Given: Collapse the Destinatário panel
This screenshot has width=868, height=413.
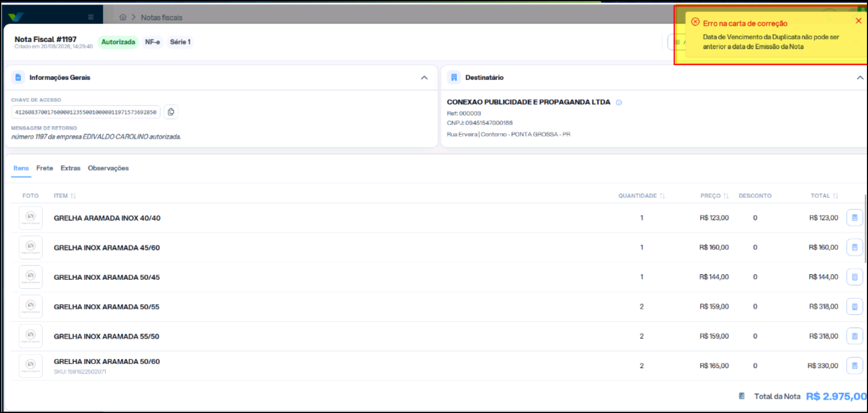Looking at the screenshot, I should (x=860, y=78).
